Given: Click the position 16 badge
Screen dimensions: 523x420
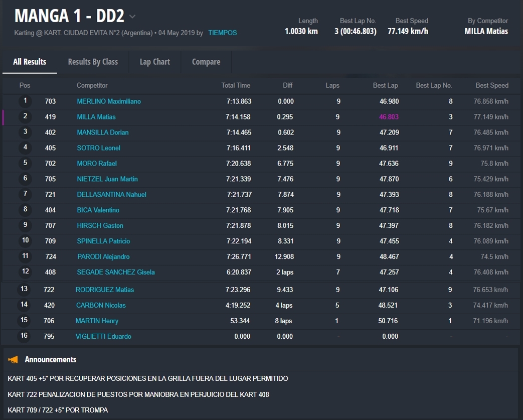Looking at the screenshot, I should point(24,336).
